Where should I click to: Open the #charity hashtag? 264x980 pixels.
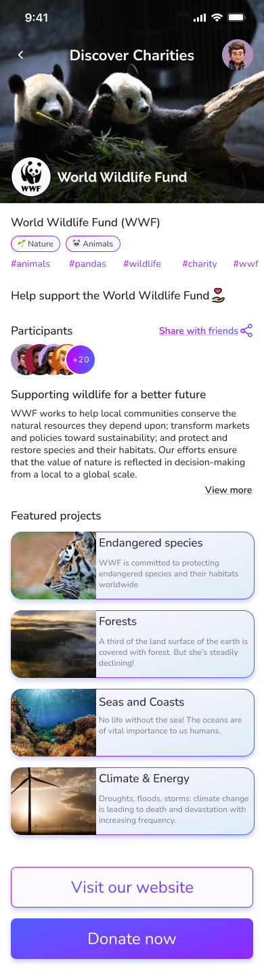200,264
